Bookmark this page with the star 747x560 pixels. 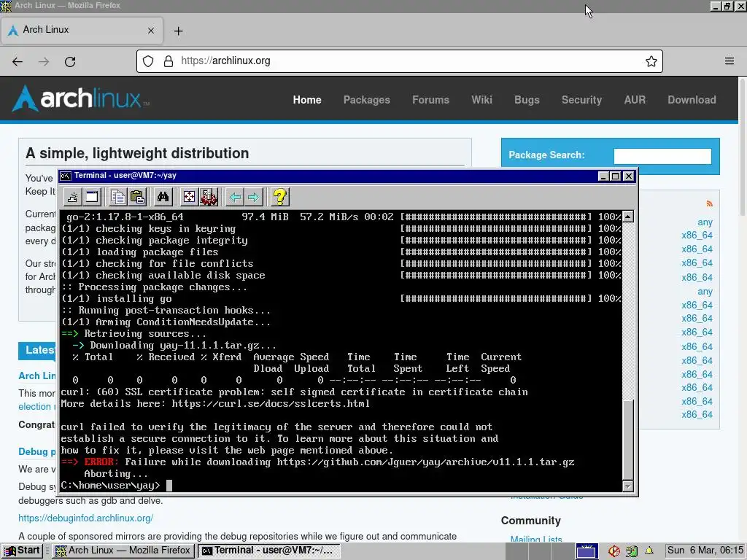[x=651, y=61]
